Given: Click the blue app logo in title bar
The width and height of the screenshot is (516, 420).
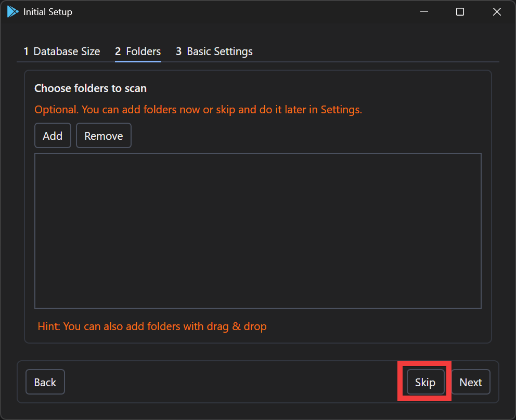Looking at the screenshot, I should click(x=12, y=11).
